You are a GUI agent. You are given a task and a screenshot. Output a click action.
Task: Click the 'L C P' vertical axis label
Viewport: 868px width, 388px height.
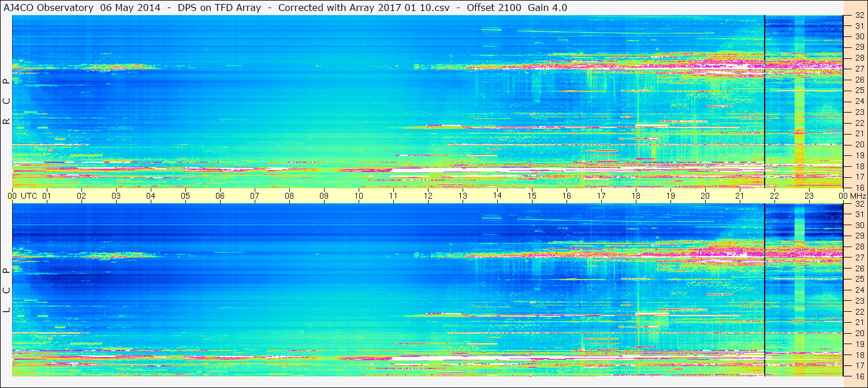6,290
